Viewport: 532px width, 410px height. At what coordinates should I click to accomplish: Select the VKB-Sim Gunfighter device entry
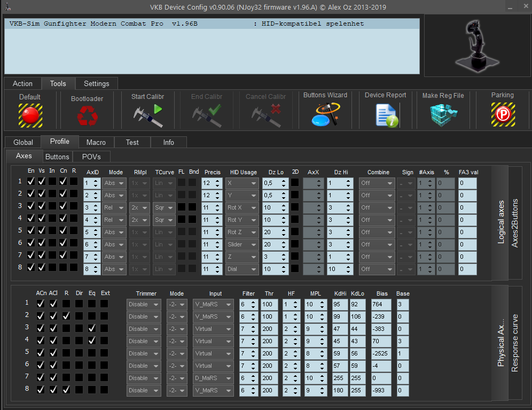[212, 24]
